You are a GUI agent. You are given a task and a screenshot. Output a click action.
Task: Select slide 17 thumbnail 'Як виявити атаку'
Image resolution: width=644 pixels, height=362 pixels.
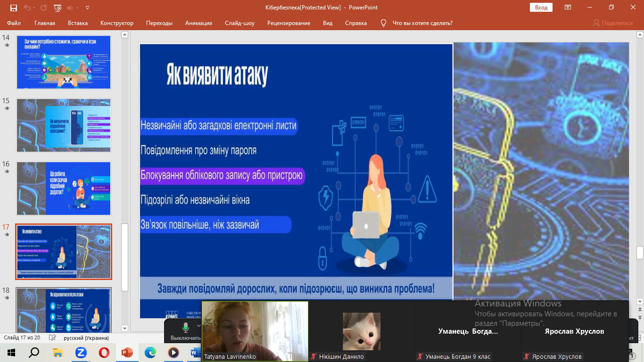[64, 252]
